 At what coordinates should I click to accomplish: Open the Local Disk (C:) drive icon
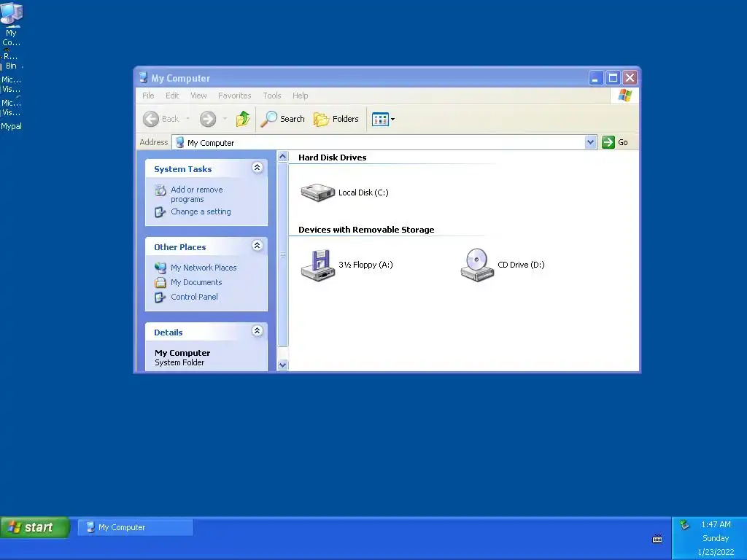click(318, 192)
